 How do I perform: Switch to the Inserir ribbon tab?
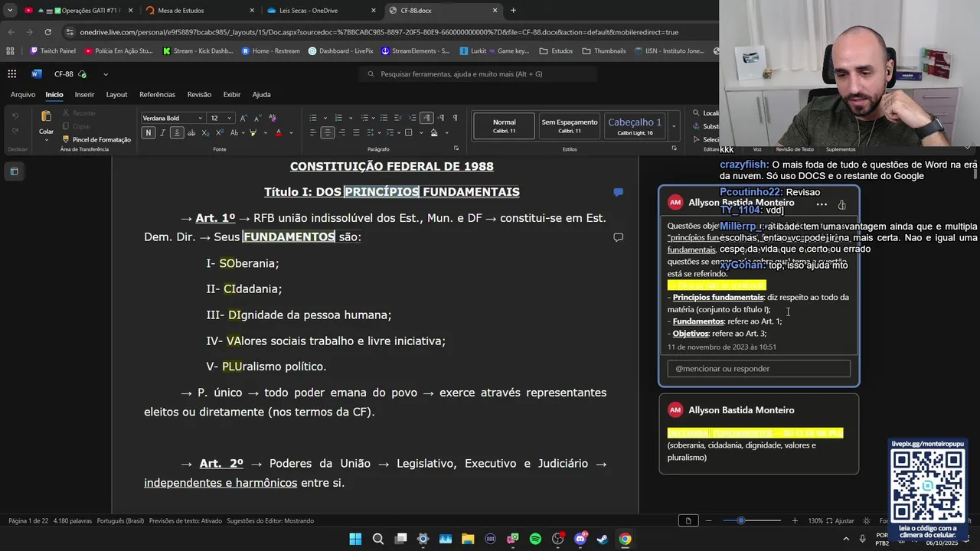(84, 94)
